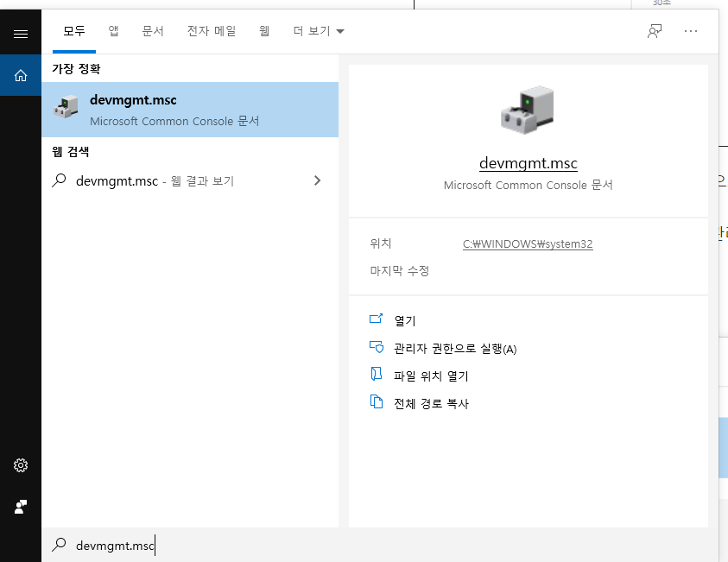Click the 웹 검색 section header
Screen dimensions: 728x562
70,152
